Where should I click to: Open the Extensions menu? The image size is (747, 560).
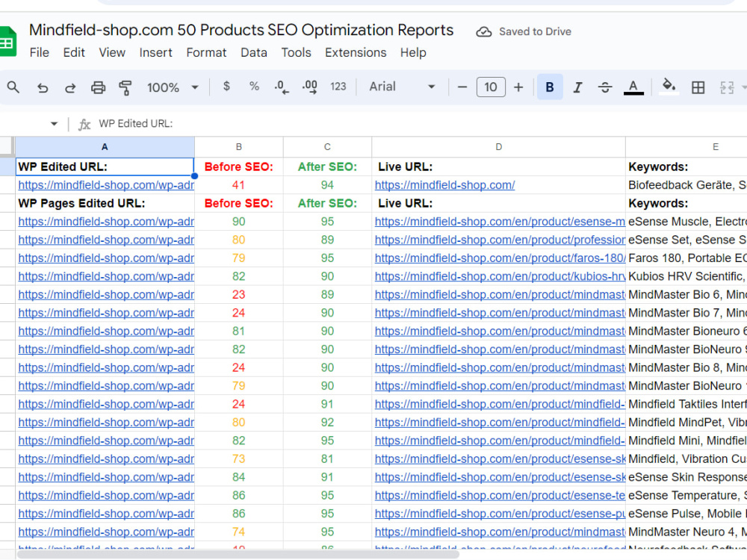(x=356, y=52)
